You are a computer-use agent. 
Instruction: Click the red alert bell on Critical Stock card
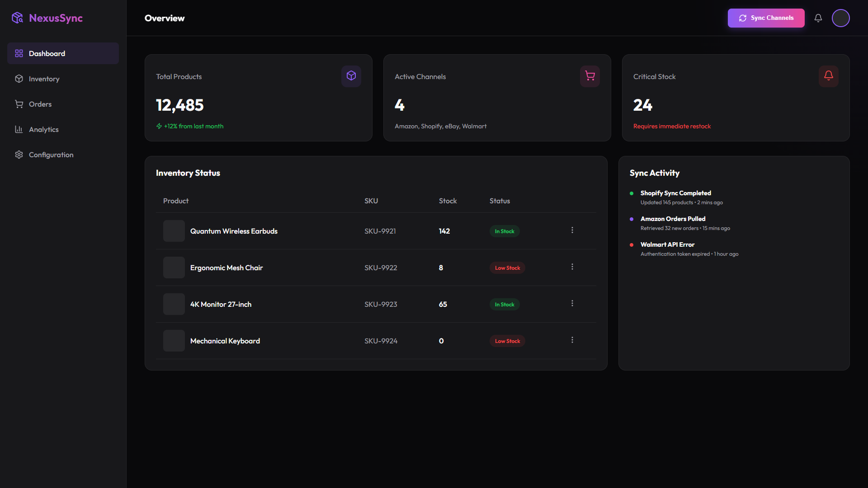tap(829, 76)
